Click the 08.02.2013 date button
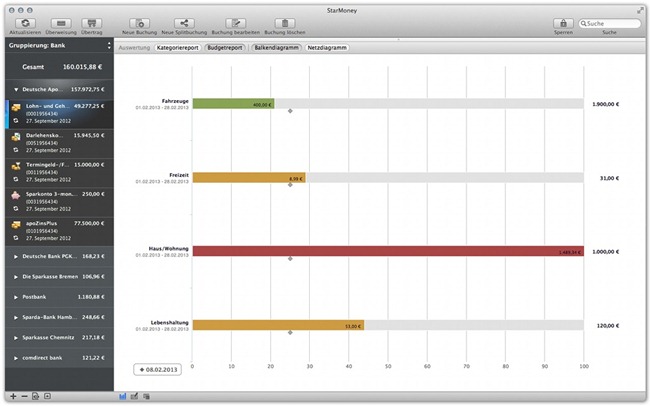The width and height of the screenshot is (650, 406). (x=158, y=370)
